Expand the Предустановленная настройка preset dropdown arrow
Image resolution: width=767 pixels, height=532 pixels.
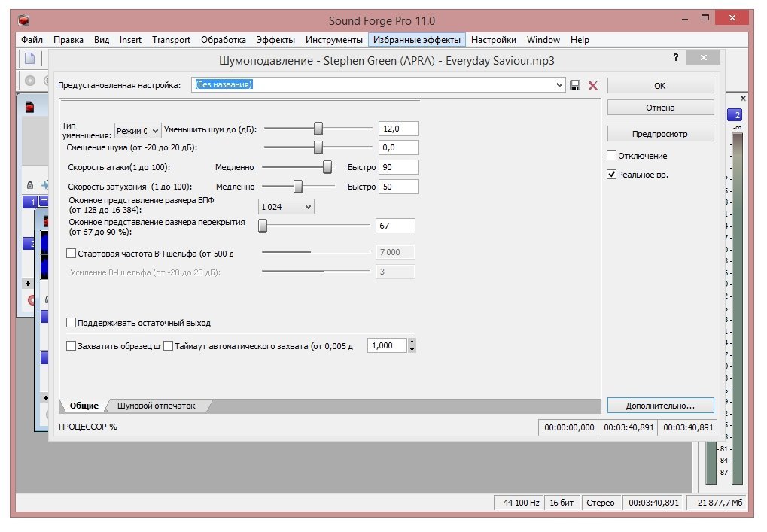[559, 85]
